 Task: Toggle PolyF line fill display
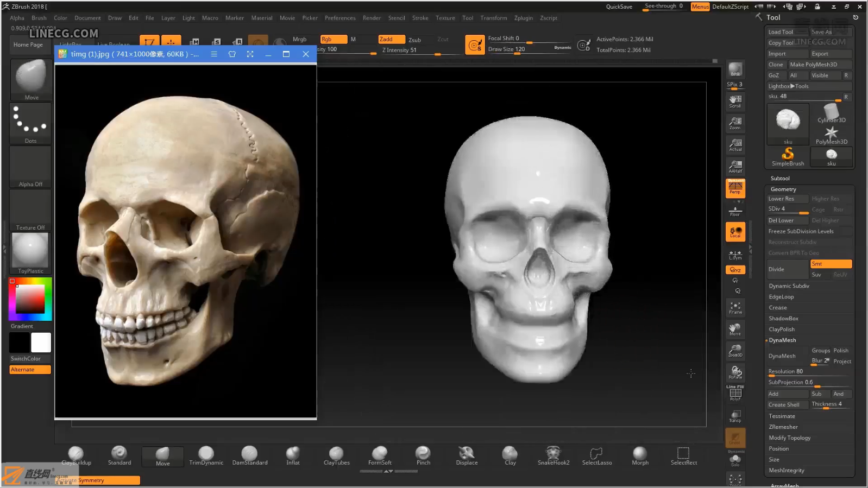coord(735,394)
